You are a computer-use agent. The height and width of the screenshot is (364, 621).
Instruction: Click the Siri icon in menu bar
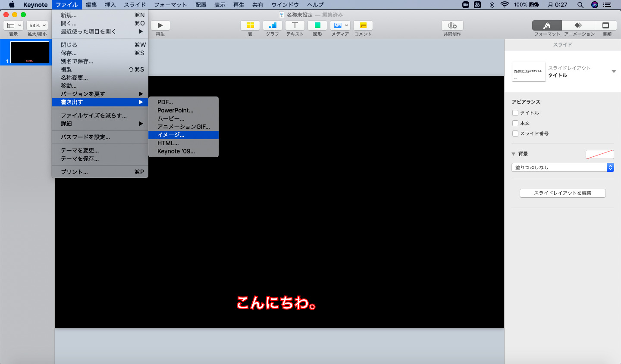pos(595,5)
